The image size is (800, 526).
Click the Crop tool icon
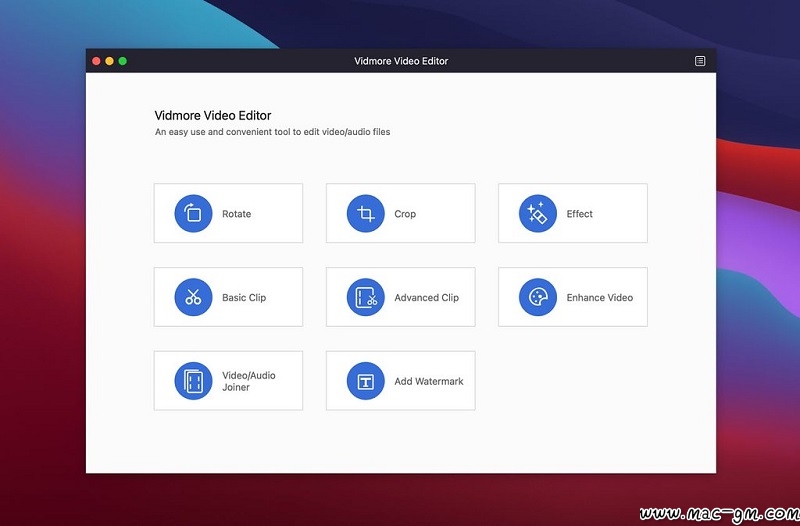tap(365, 213)
